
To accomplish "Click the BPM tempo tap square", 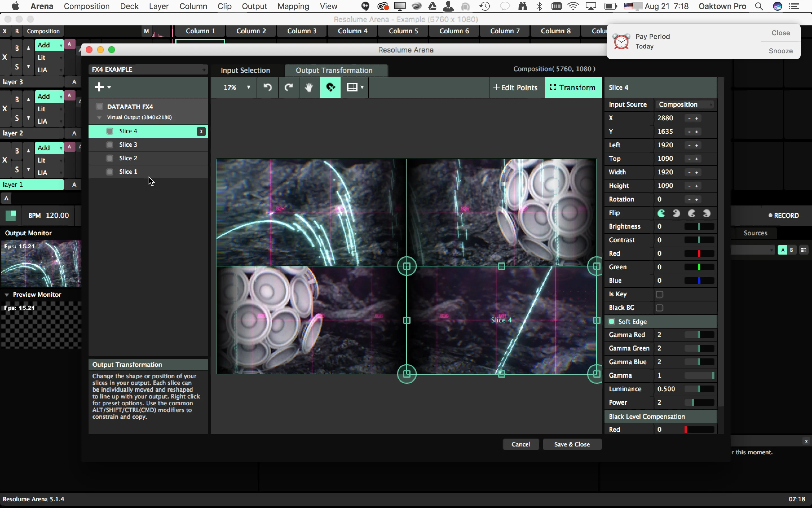I will pos(11,215).
